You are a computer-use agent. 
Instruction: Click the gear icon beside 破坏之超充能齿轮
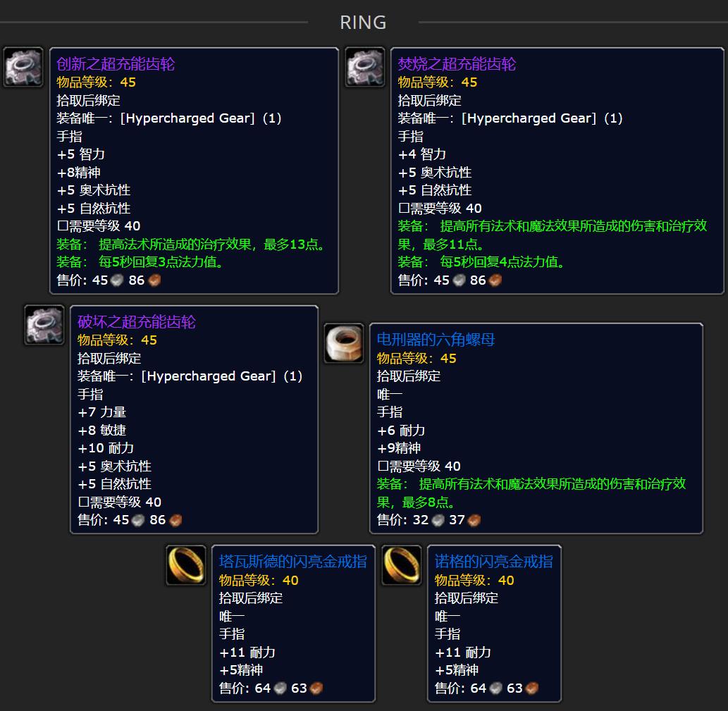tap(44, 325)
